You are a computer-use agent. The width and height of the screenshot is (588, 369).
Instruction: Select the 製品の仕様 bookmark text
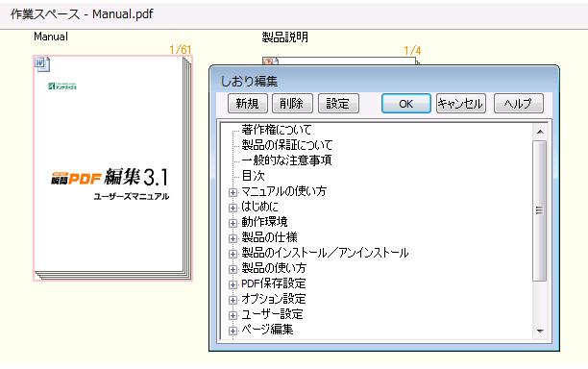[x=269, y=237]
